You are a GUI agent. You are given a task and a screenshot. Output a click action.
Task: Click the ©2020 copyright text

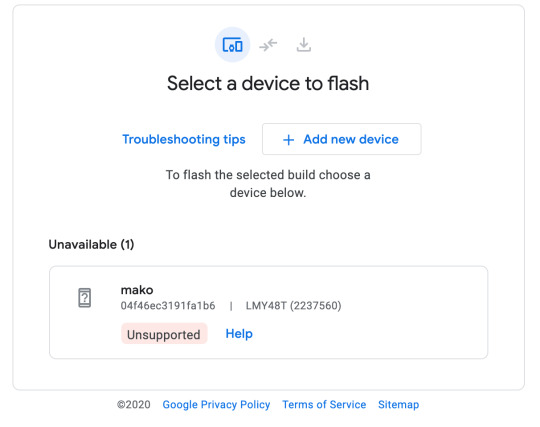point(134,405)
